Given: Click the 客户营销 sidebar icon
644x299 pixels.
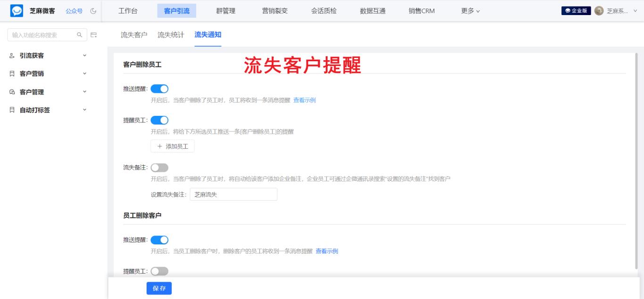Looking at the screenshot, I should (11, 73).
